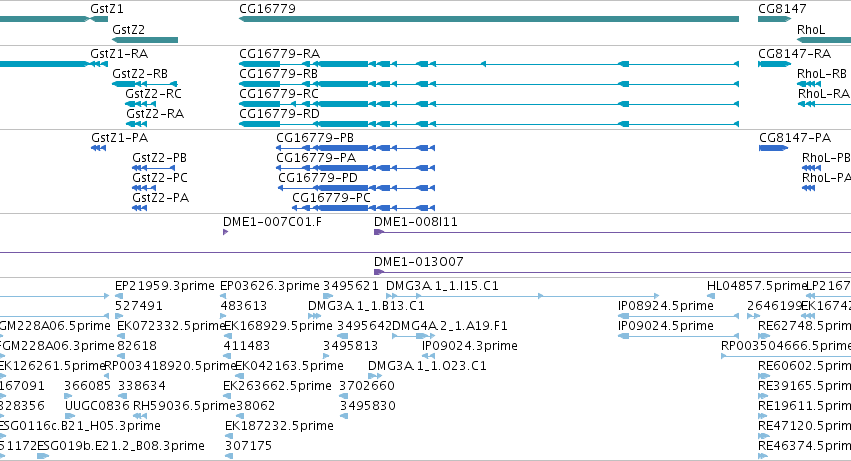Viewport: 851px width, 461px height.
Task: Click the HL04857.5prime EST label
Action: (758, 286)
